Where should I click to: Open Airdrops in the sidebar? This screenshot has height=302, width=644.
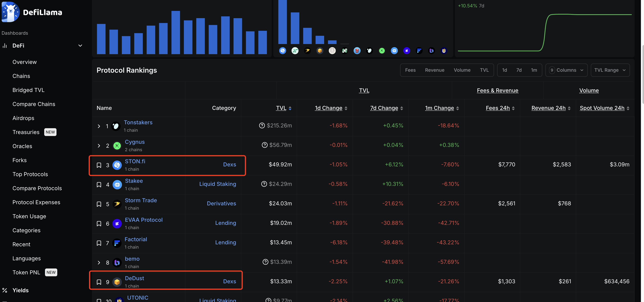coord(23,118)
